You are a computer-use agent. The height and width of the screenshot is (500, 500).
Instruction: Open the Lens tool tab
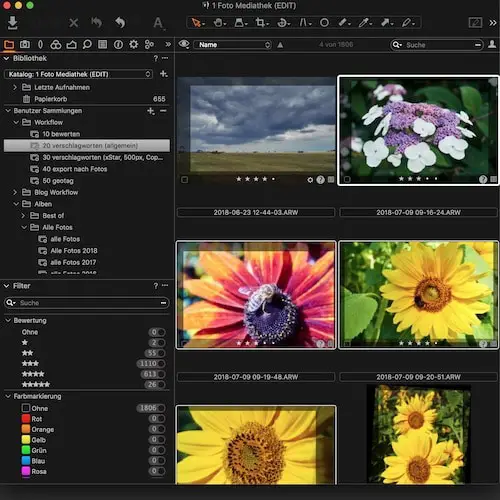coord(40,44)
